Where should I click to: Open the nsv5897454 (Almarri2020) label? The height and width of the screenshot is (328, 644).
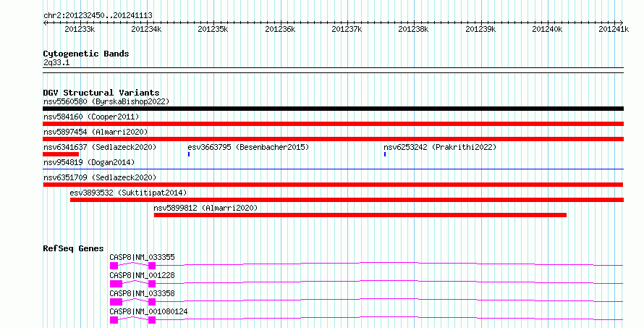(x=96, y=132)
